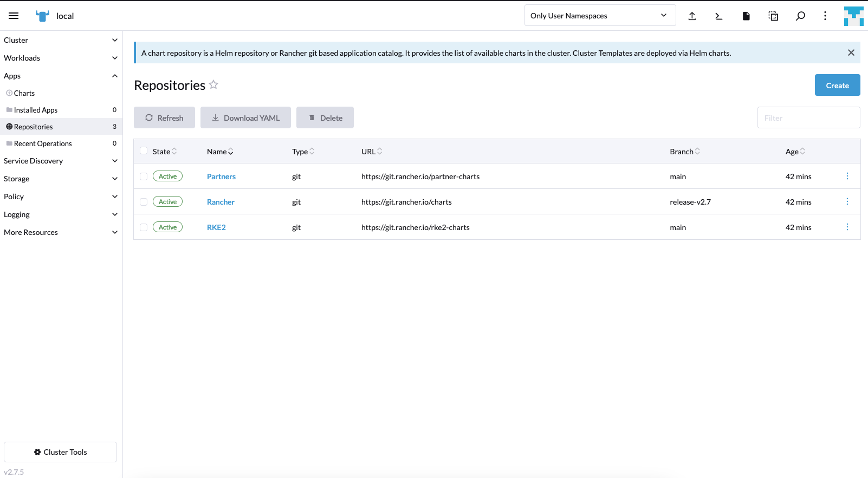Click the Refresh button

pos(164,117)
